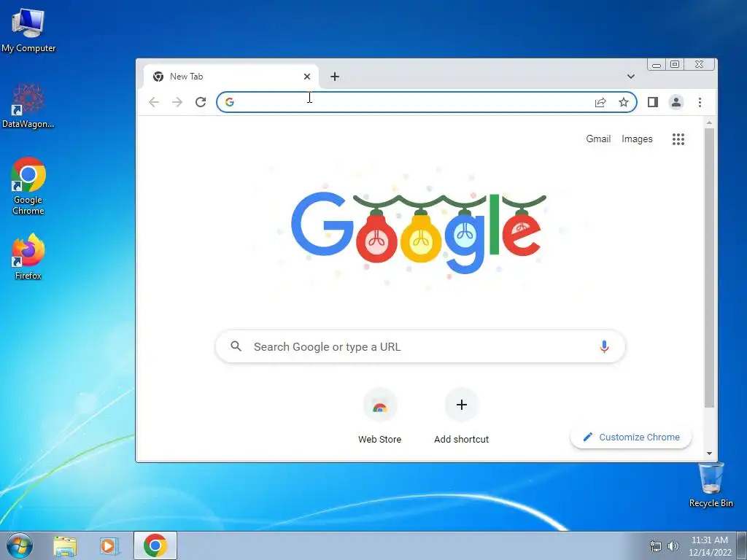Open Chrome's three-dot menu

click(x=700, y=102)
